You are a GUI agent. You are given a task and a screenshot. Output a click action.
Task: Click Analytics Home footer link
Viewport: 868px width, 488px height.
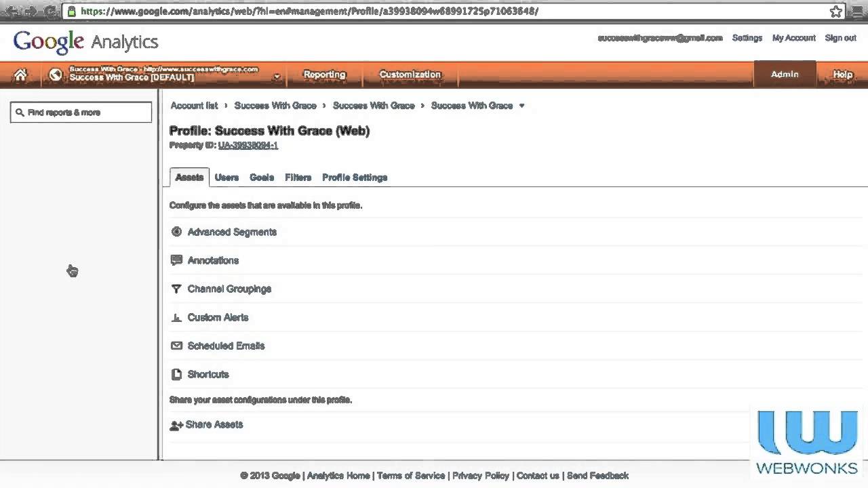pos(338,476)
